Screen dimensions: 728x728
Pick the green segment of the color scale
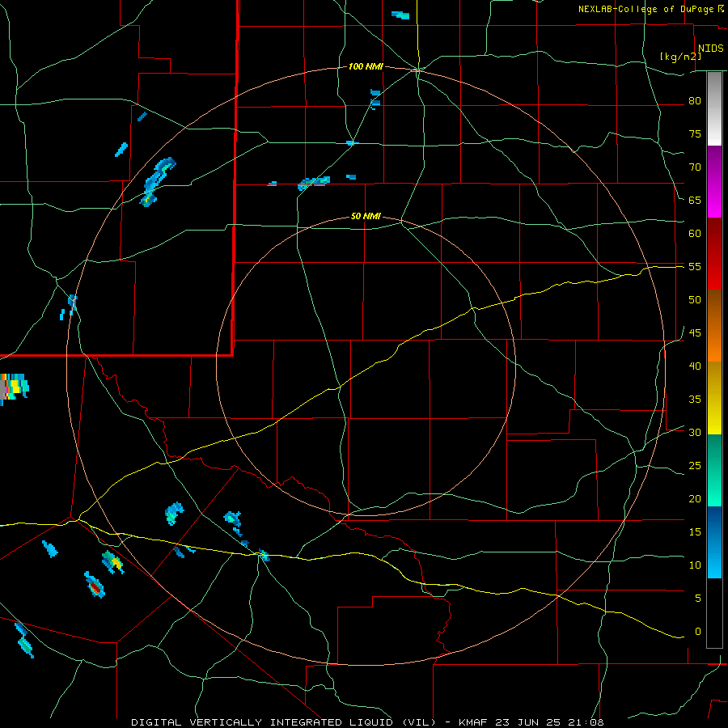[x=714, y=470]
